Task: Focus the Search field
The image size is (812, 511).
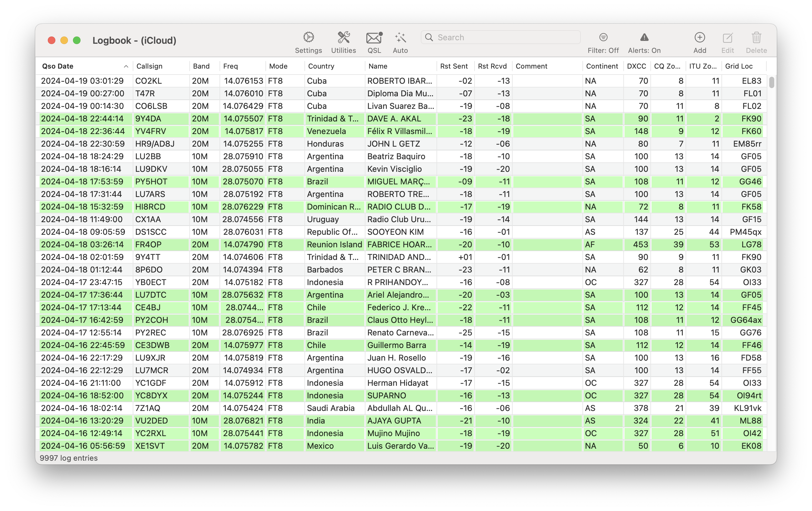Action: pos(500,37)
